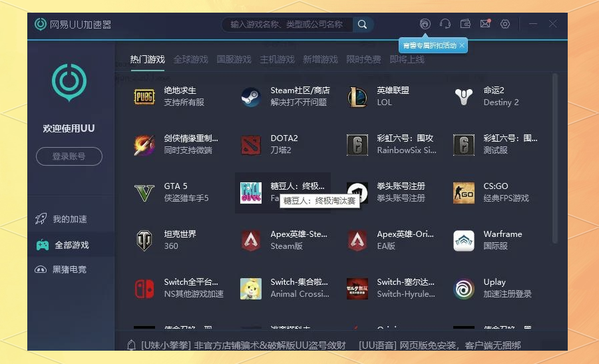Open the PUBG 绝地求生 game icon

(x=144, y=96)
